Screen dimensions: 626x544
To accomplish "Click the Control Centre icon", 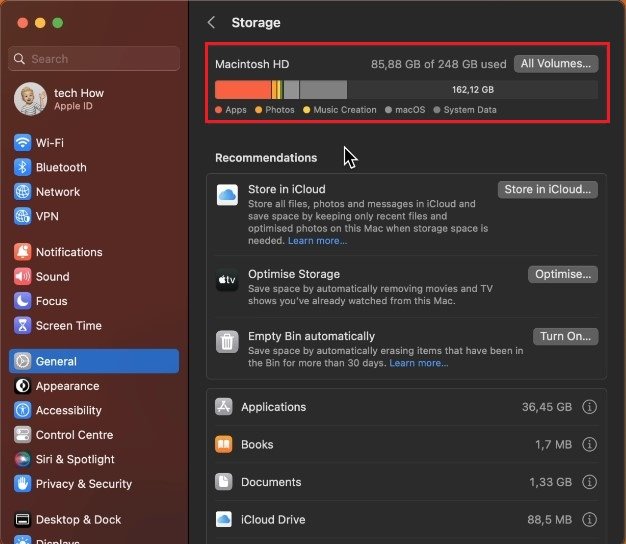I will pos(22,435).
